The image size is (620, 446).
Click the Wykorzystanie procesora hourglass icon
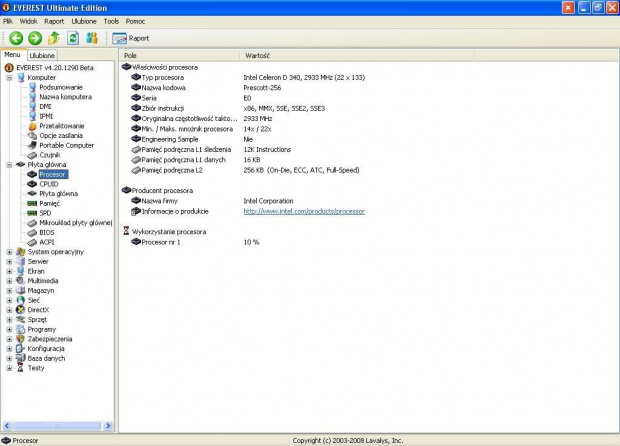(126, 231)
